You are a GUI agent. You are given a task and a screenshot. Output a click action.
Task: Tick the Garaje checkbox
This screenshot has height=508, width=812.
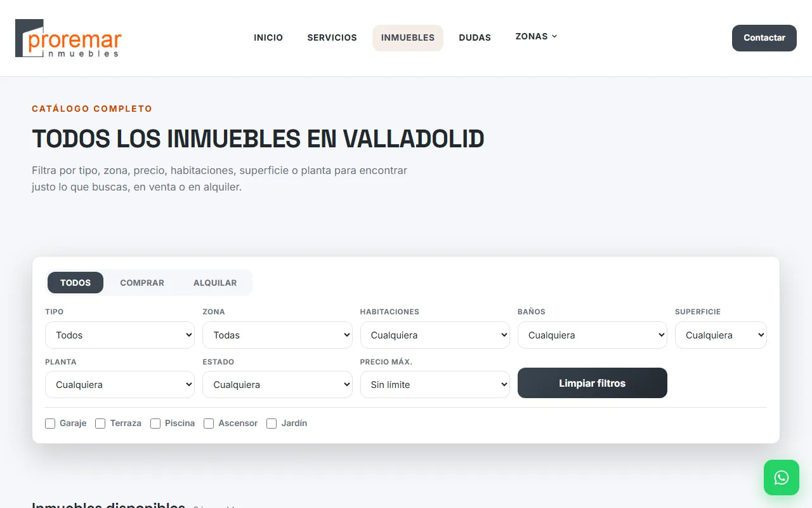[x=50, y=424]
